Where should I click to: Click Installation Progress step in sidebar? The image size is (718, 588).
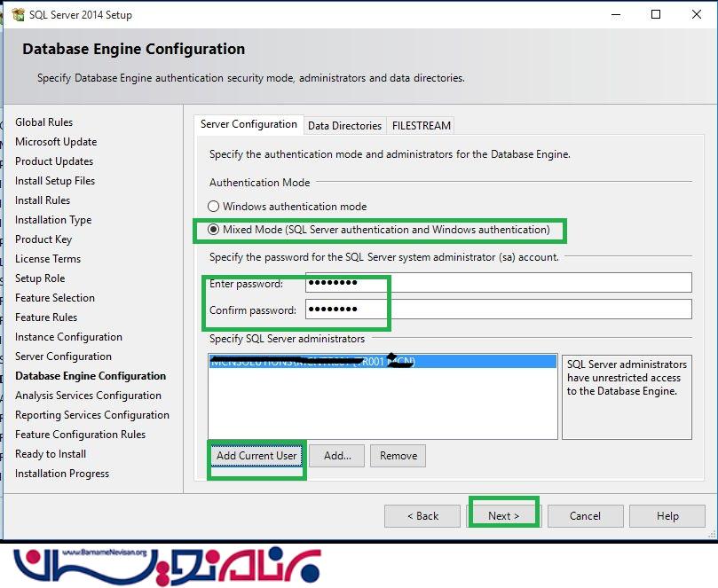[62, 474]
